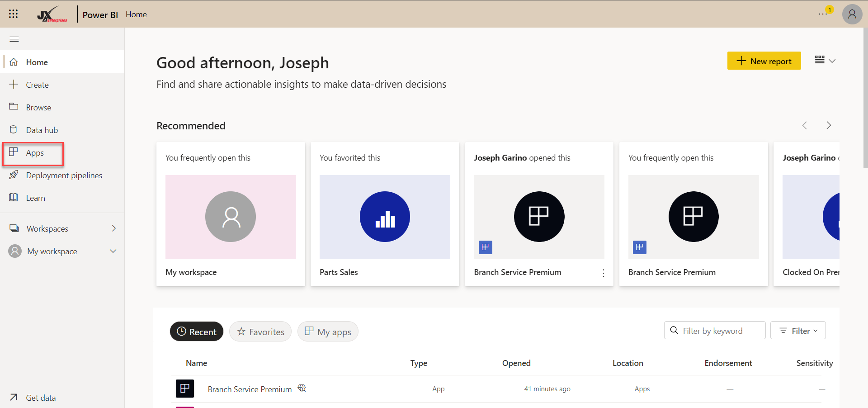Show previous recommended items
Viewport: 868px width, 408px height.
click(x=804, y=125)
